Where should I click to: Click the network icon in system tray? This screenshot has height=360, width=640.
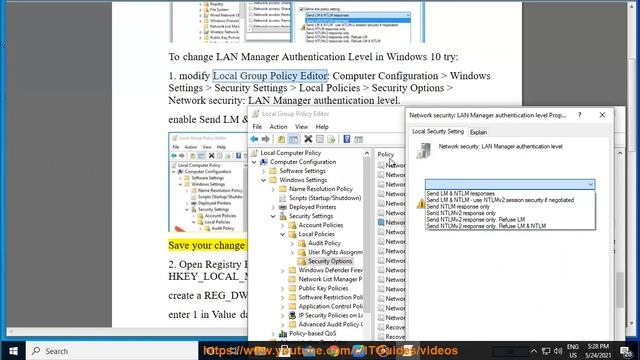(x=546, y=351)
